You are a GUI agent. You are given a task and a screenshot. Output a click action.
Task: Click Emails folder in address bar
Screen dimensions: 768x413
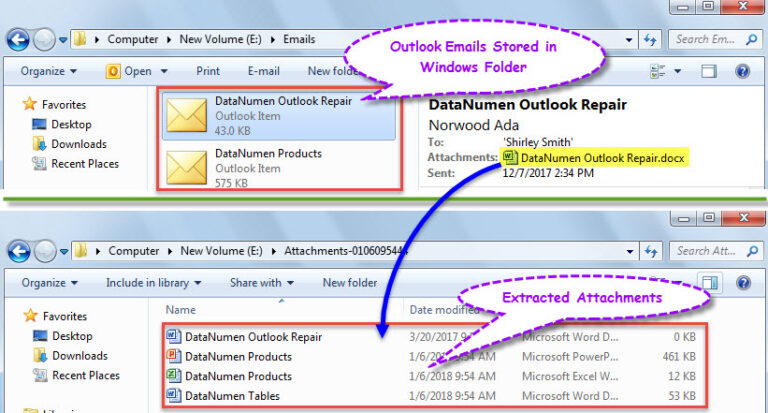pos(299,40)
